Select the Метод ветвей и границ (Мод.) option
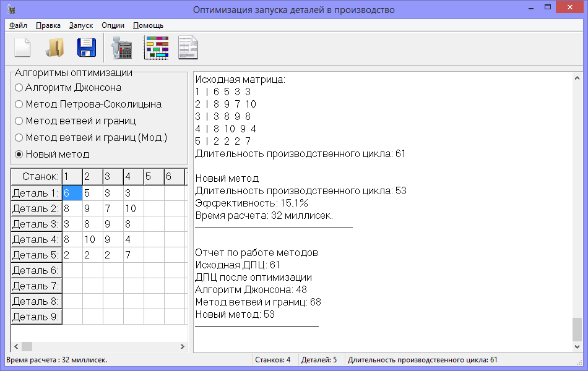Viewport: 588px width, 371px height. pyautogui.click(x=19, y=137)
